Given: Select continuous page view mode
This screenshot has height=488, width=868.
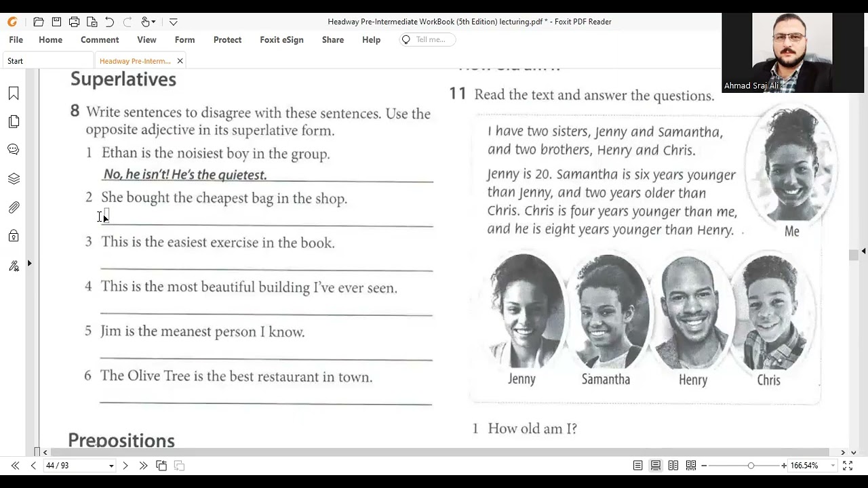Looking at the screenshot, I should [x=656, y=466].
